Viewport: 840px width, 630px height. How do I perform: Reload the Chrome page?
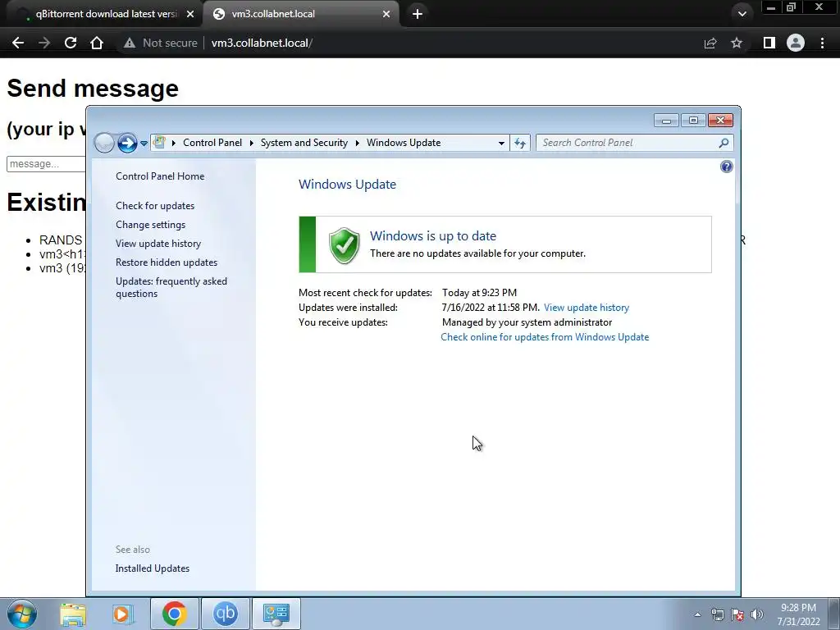click(x=71, y=43)
